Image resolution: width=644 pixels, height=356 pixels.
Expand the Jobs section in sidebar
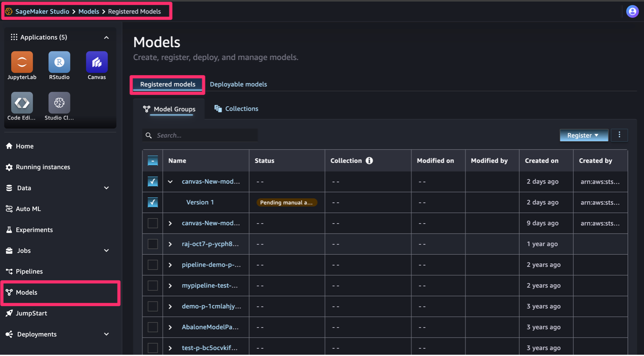tap(106, 250)
